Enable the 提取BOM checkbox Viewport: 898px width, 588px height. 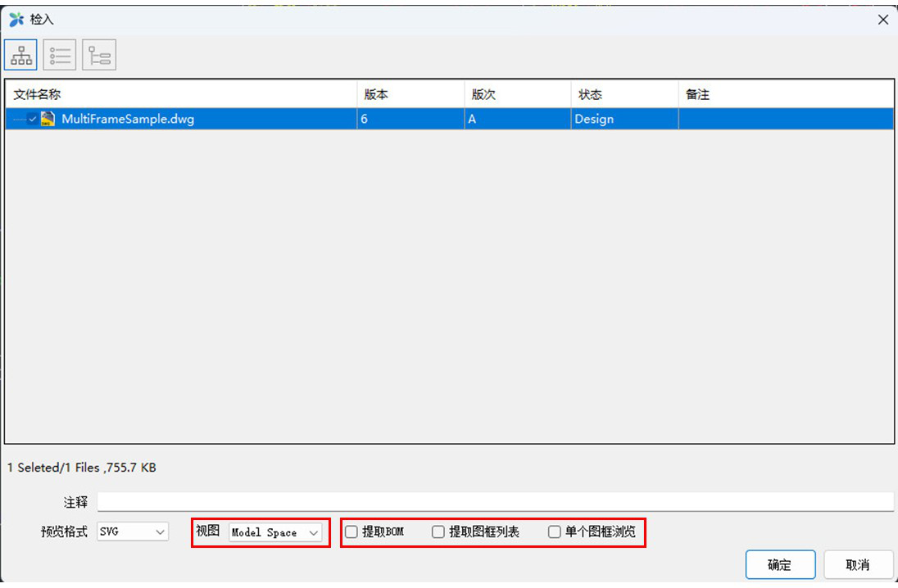point(351,532)
